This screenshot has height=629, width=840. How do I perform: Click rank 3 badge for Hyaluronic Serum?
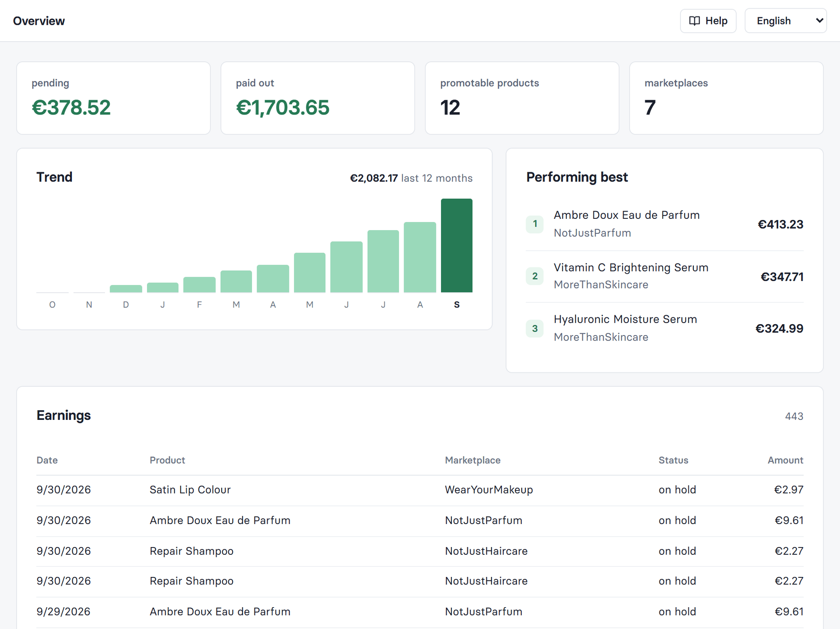535,328
